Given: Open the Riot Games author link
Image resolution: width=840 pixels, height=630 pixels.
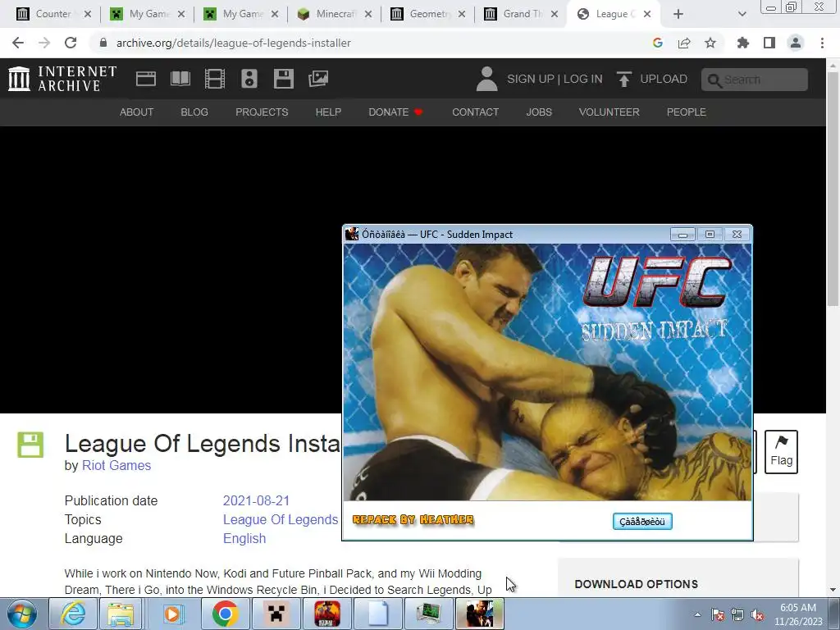Looking at the screenshot, I should pos(116,466).
